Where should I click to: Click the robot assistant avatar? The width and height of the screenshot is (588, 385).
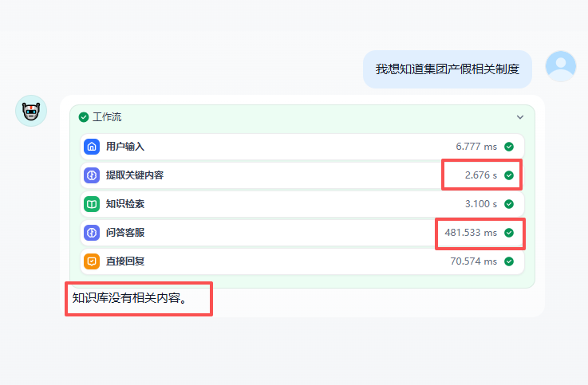[31, 111]
